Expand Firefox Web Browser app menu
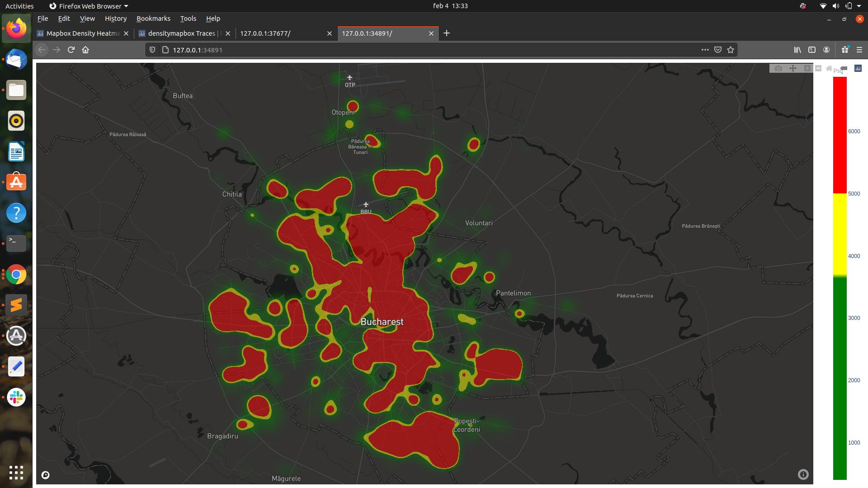The width and height of the screenshot is (868, 488). pos(89,6)
